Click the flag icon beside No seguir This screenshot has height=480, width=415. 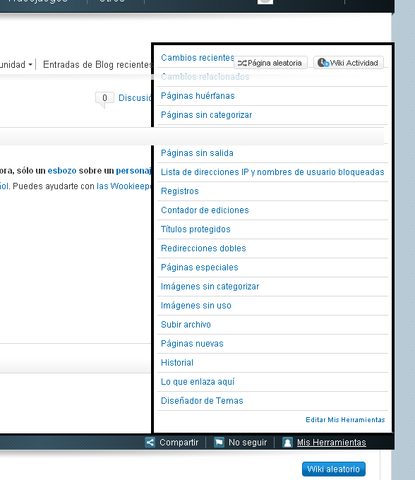219,442
